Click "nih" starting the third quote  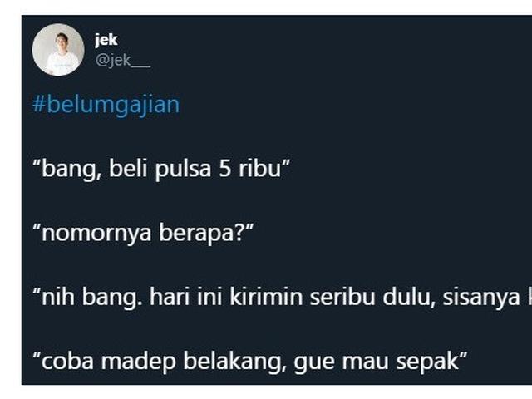pyautogui.click(x=58, y=297)
